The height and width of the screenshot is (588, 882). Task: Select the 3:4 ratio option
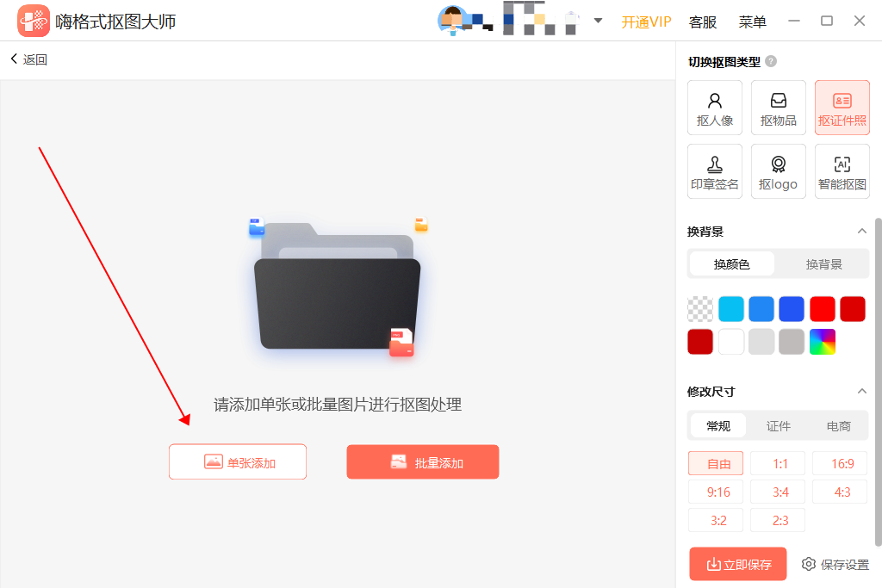pos(778,492)
